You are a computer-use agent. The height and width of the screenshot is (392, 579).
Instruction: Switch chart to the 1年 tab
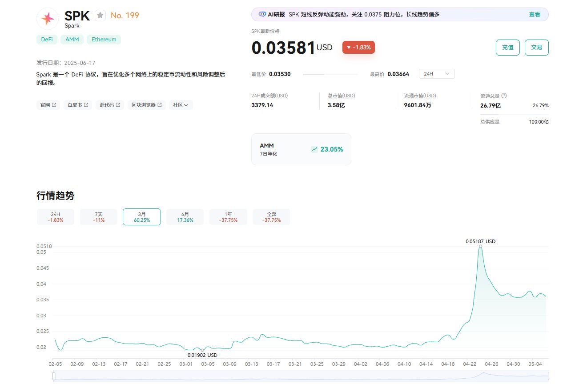click(228, 217)
